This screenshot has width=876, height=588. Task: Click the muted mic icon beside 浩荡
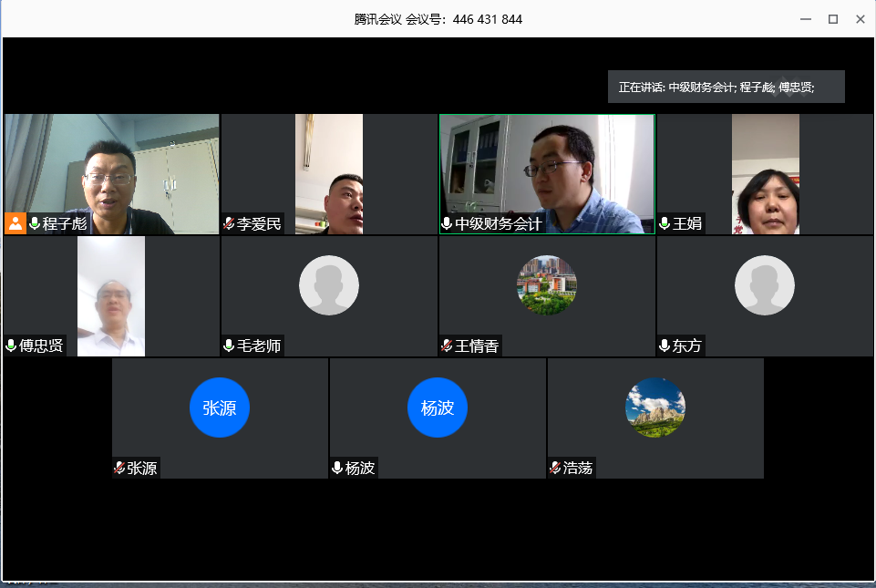click(x=555, y=468)
